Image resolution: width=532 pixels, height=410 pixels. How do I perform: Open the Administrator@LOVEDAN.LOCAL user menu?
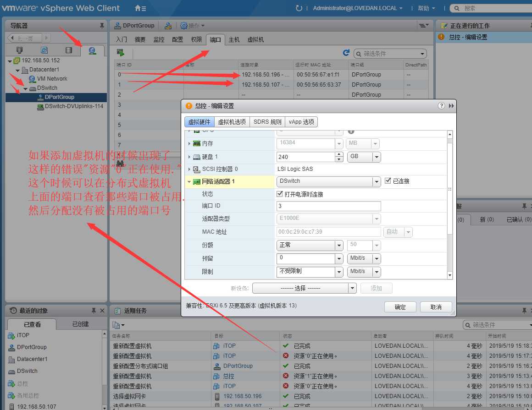357,8
